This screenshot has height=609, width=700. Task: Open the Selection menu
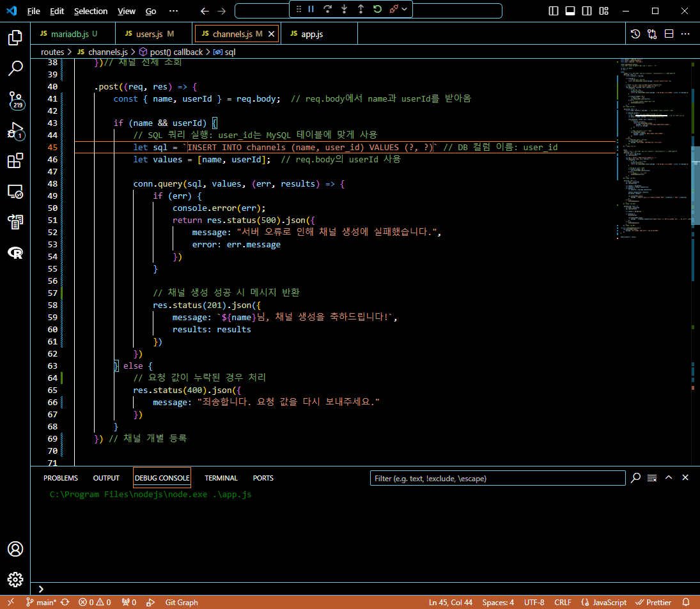coord(91,11)
